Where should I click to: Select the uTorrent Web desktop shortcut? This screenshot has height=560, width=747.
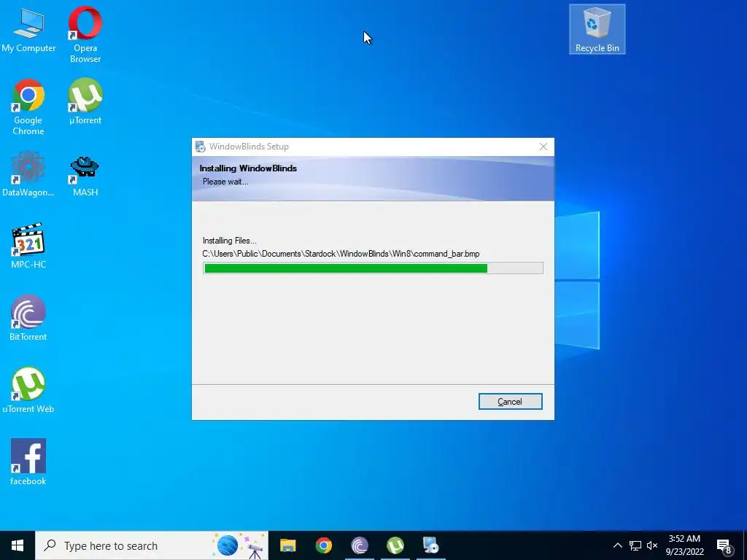(28, 390)
